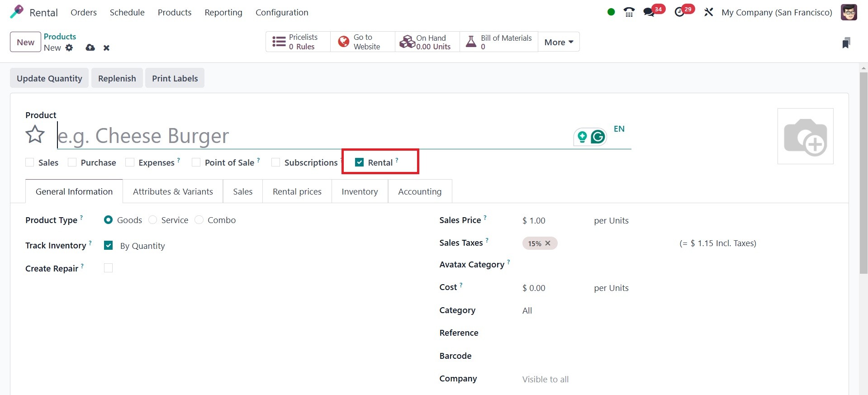Viewport: 868px width, 395px height.
Task: Discard changes with the X icon
Action: pyautogui.click(x=106, y=48)
